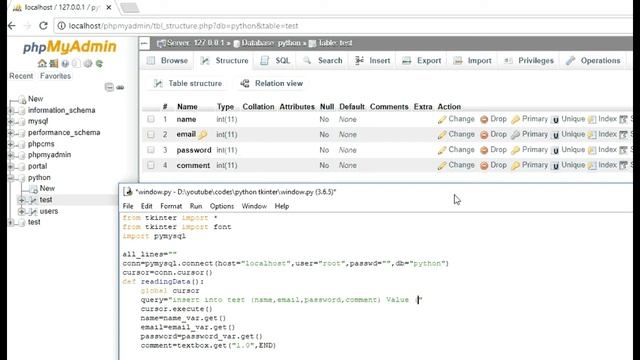This screenshot has width=640, height=360.
Task: Collapse the top panel minus button
Action: tap(144, 43)
